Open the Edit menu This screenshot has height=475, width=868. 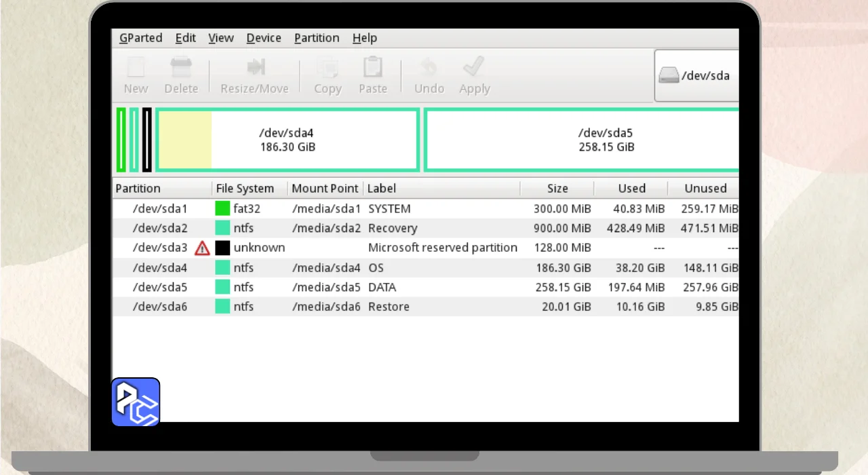186,38
